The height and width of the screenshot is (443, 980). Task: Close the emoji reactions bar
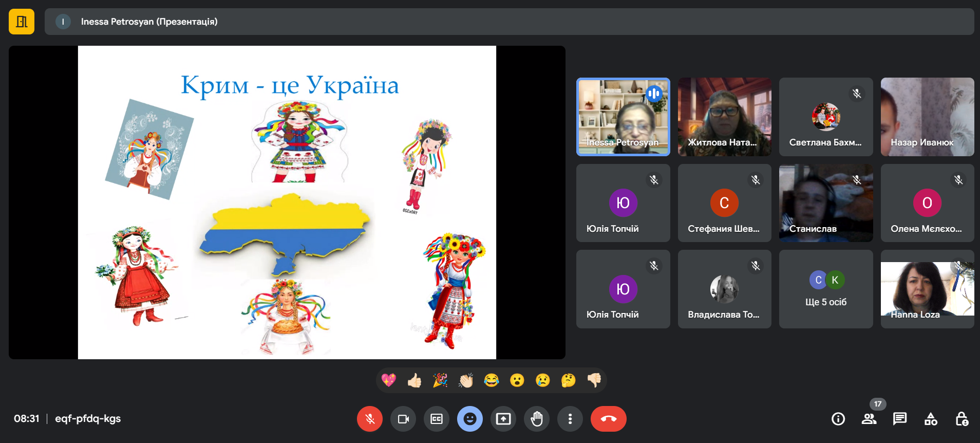coord(469,419)
